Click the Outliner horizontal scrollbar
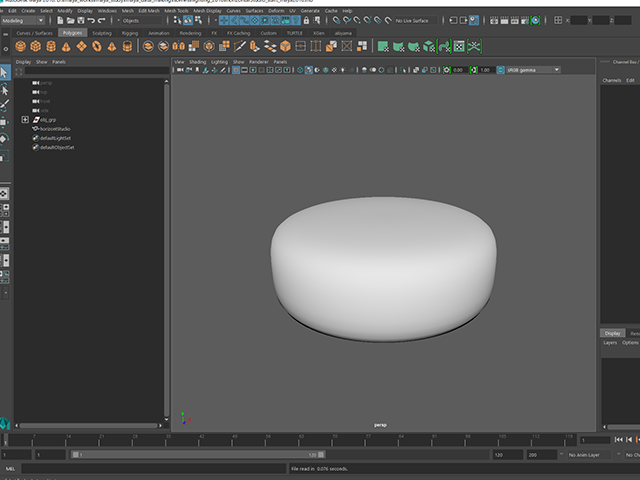This screenshot has height=480, width=640. [x=89, y=425]
